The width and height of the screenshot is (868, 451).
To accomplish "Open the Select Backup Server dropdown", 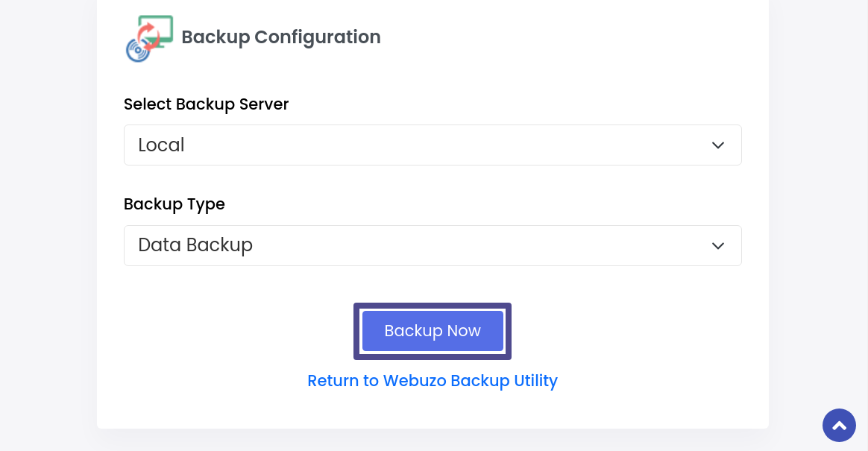I will [433, 145].
